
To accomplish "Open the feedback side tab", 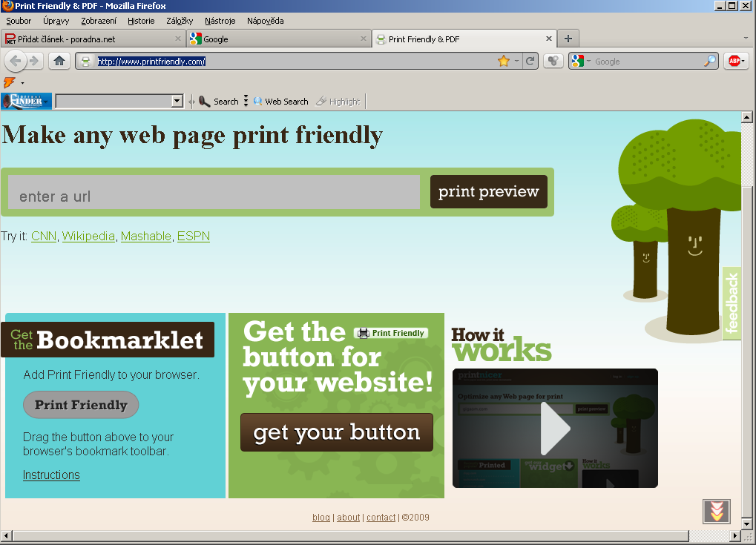I will click(732, 303).
